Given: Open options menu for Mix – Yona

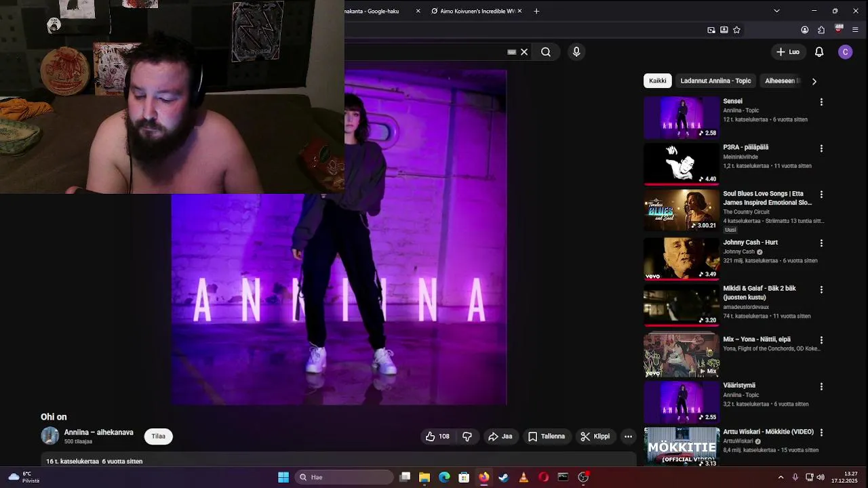Looking at the screenshot, I should (x=821, y=340).
